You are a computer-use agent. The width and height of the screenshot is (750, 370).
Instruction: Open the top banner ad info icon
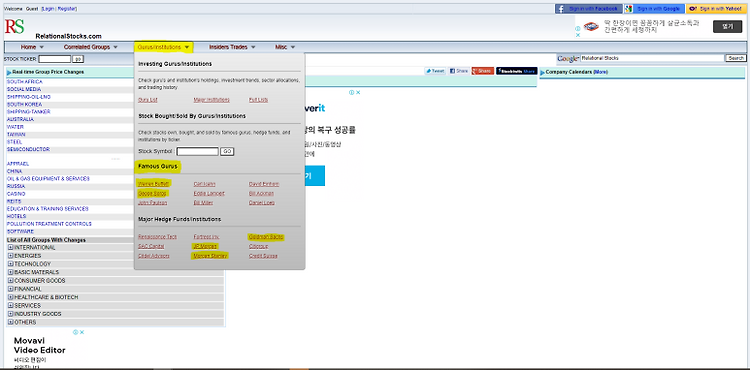tap(578, 29)
